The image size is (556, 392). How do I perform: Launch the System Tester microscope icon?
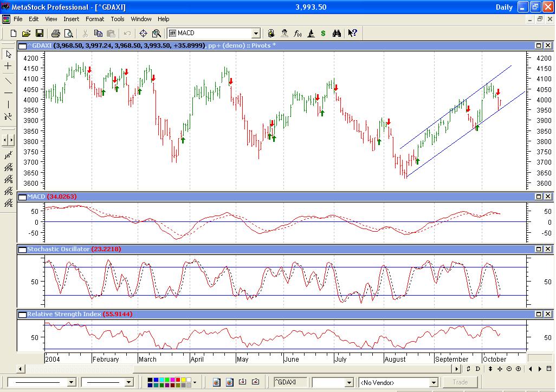point(311,34)
